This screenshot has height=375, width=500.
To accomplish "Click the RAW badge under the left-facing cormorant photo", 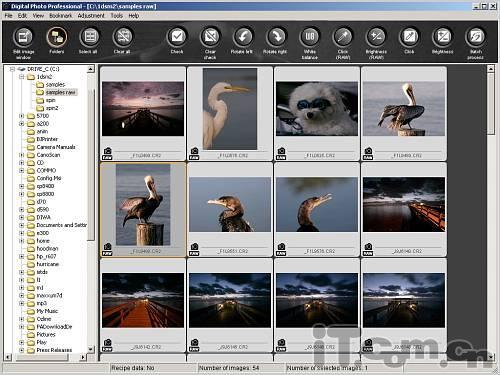I will point(194,249).
